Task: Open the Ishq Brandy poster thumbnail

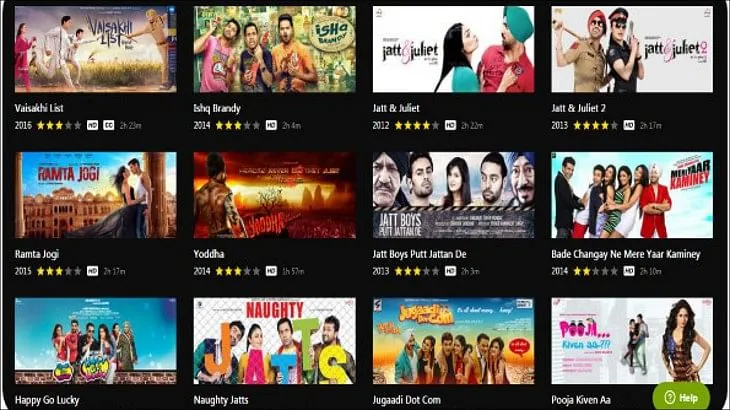Action: tap(275, 49)
